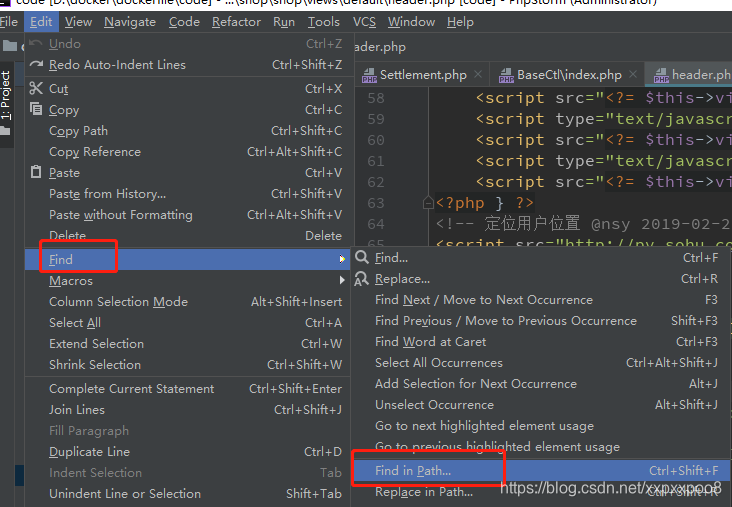Click the Paste clipboard icon
Image resolution: width=732 pixels, height=507 pixels.
[36, 172]
